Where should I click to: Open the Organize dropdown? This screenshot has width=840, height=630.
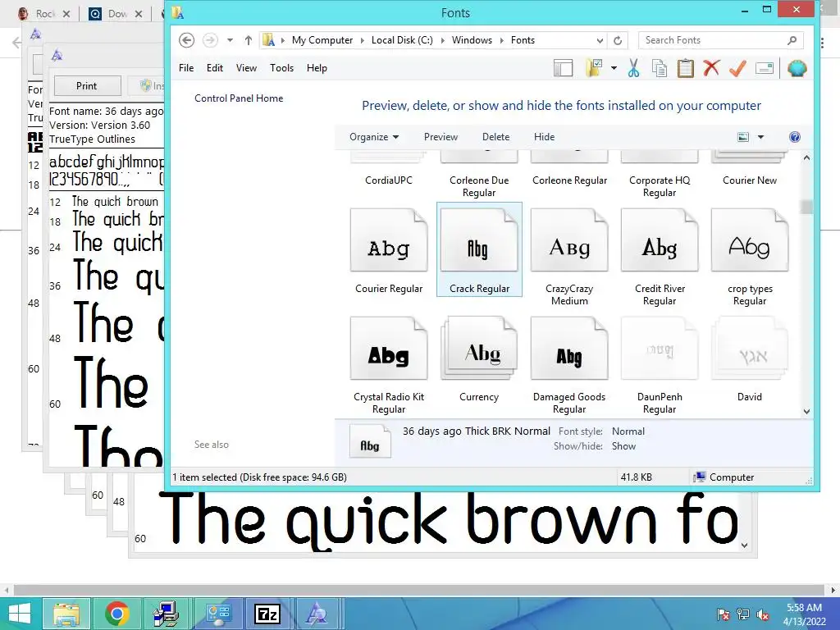tap(374, 137)
